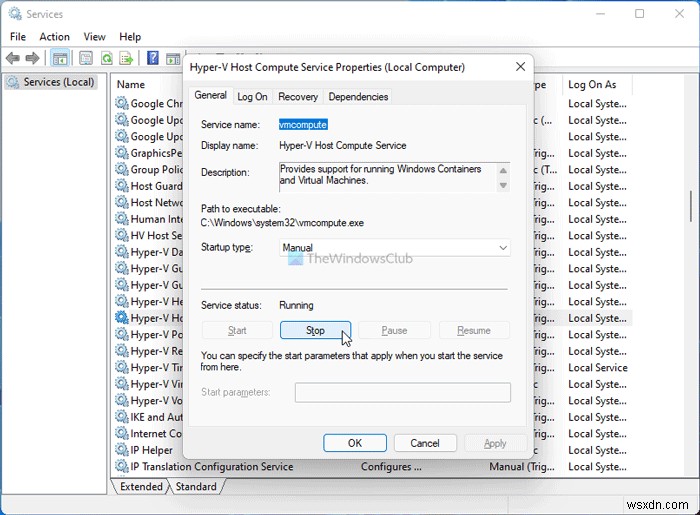Select the General tab
This screenshot has width=700, height=515.
[210, 96]
